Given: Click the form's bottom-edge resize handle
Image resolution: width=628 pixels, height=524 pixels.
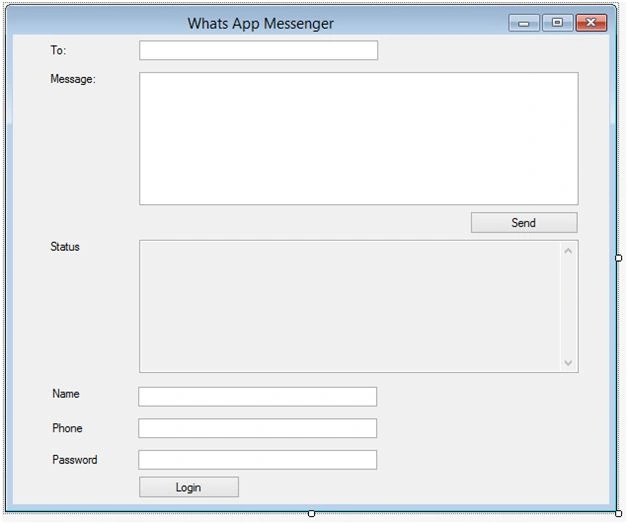Looking at the screenshot, I should point(312,513).
